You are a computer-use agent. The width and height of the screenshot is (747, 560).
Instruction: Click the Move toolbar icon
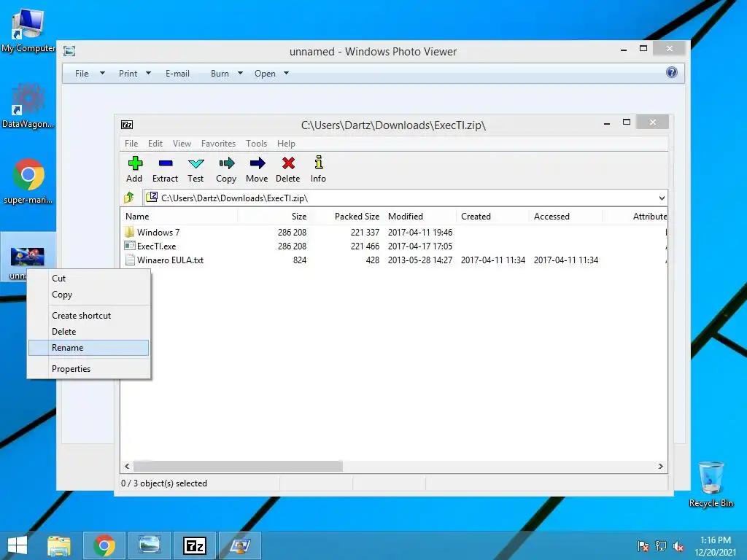(x=257, y=169)
